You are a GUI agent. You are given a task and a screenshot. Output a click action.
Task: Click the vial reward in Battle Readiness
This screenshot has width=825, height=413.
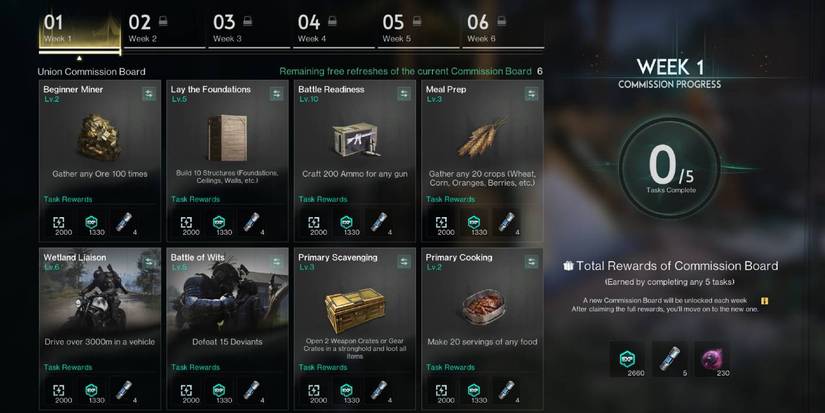pos(379,223)
